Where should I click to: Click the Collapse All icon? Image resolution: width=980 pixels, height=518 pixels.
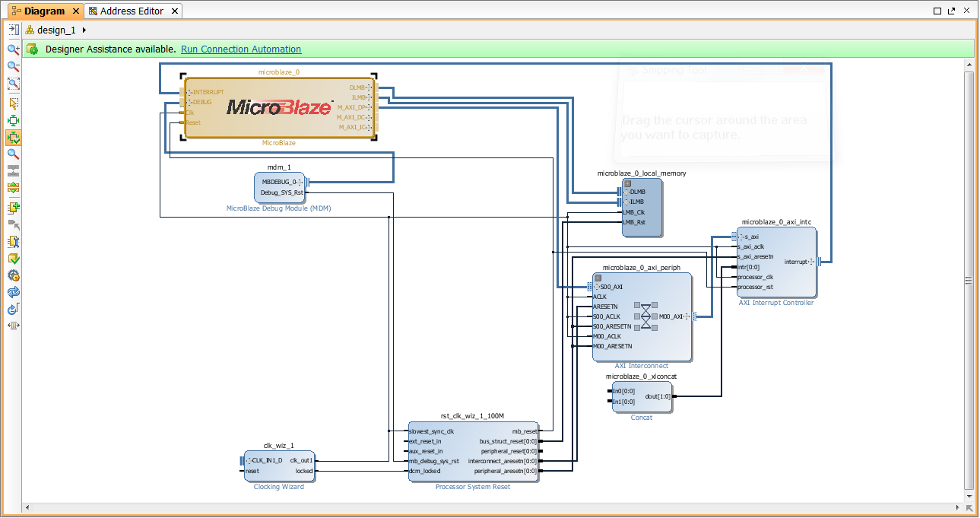[x=13, y=170]
